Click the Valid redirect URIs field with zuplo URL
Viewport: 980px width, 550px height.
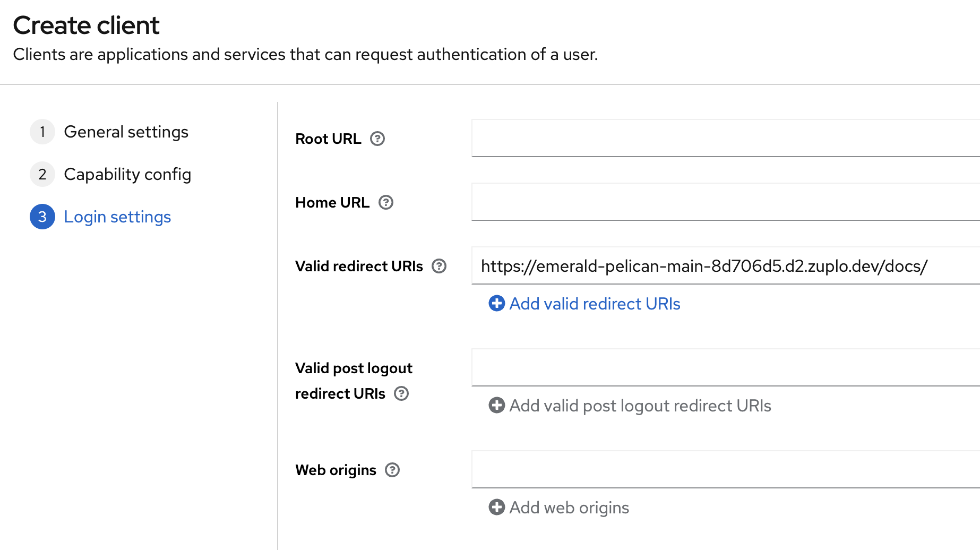pos(726,265)
